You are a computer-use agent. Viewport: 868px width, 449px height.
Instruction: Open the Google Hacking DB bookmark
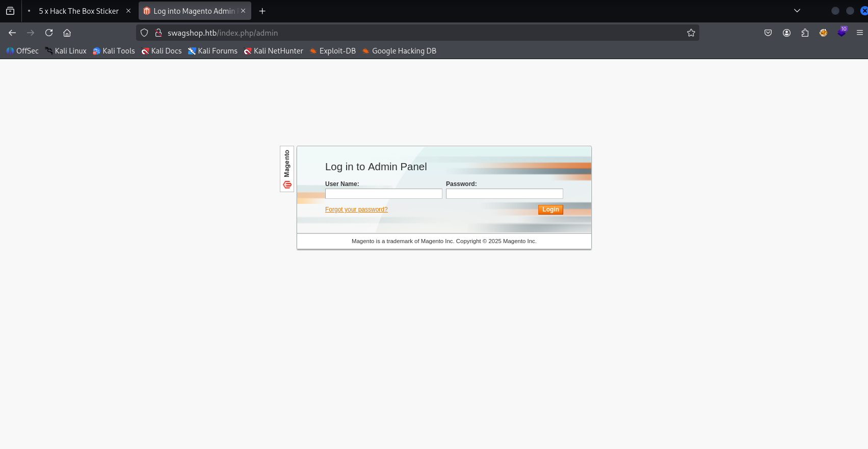[399, 51]
